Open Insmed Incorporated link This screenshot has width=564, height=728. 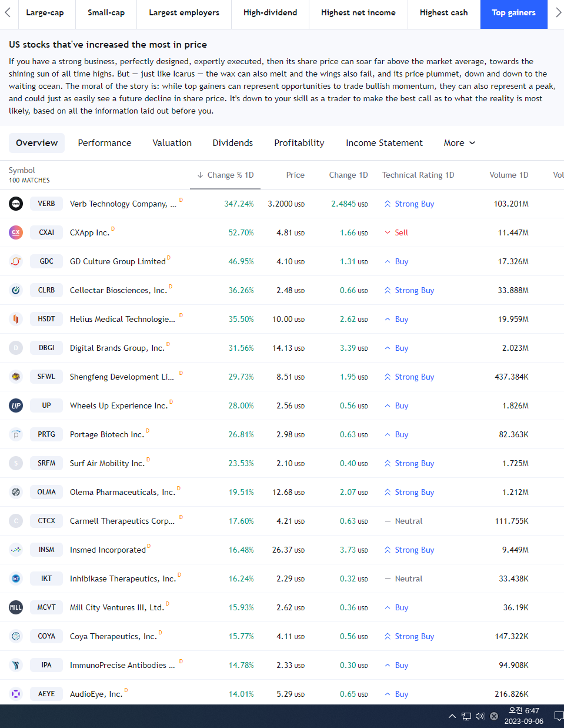click(x=108, y=550)
